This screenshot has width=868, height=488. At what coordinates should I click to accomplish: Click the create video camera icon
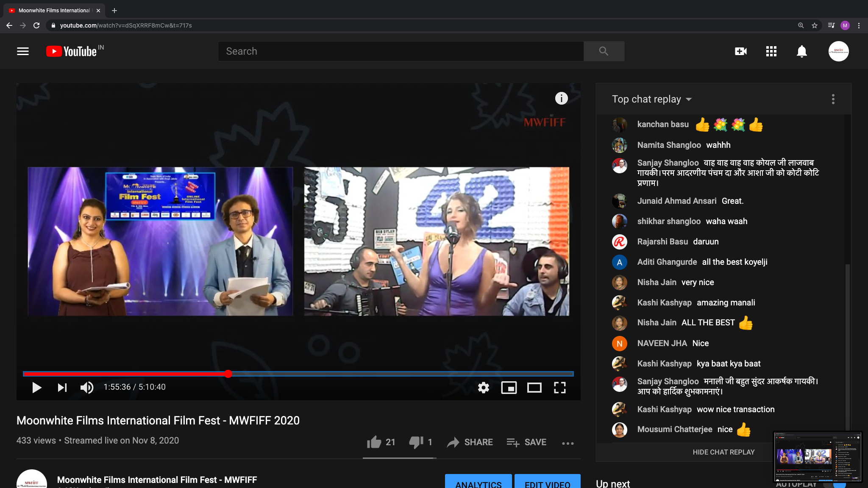click(x=740, y=51)
